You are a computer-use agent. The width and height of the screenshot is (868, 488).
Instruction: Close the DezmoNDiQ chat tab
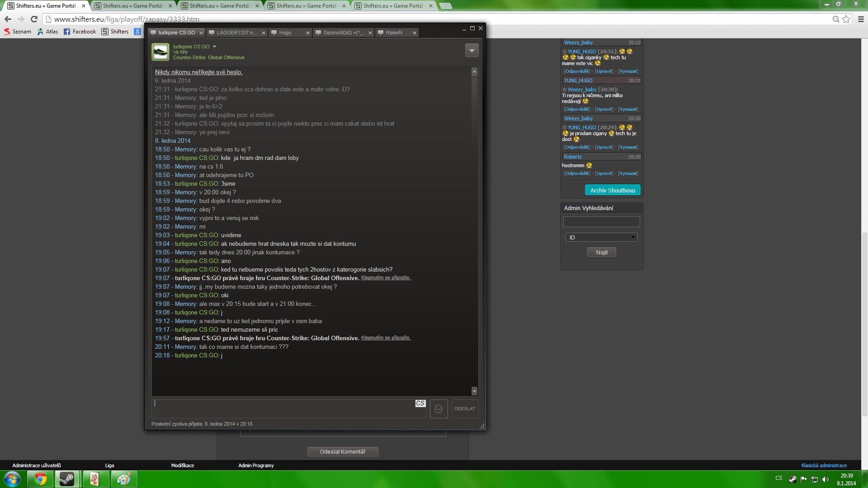370,33
